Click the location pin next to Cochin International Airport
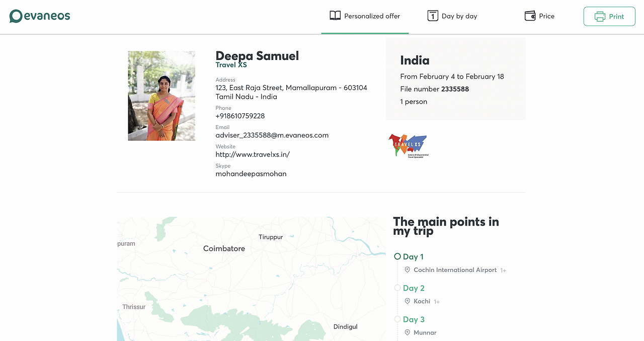 coord(408,270)
